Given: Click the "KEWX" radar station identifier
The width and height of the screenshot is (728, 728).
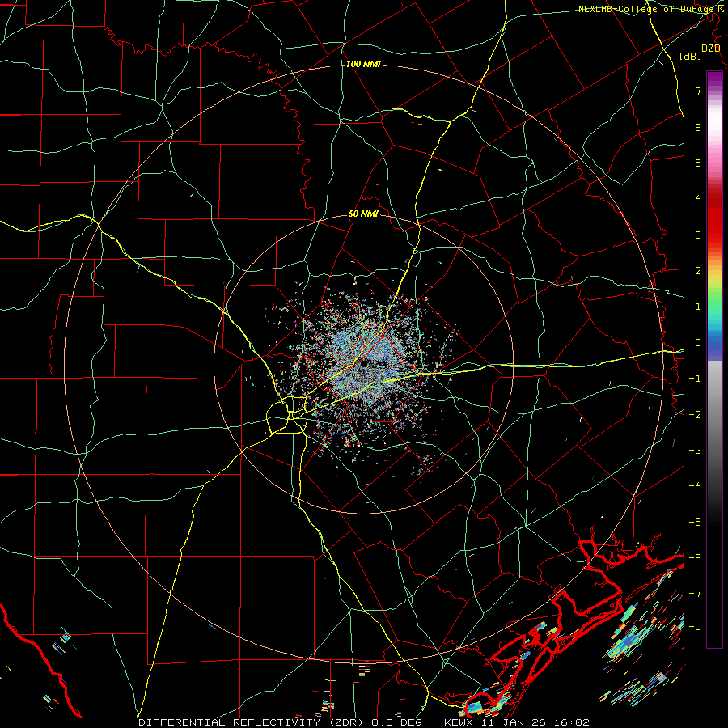Looking at the screenshot, I should pos(459,722).
